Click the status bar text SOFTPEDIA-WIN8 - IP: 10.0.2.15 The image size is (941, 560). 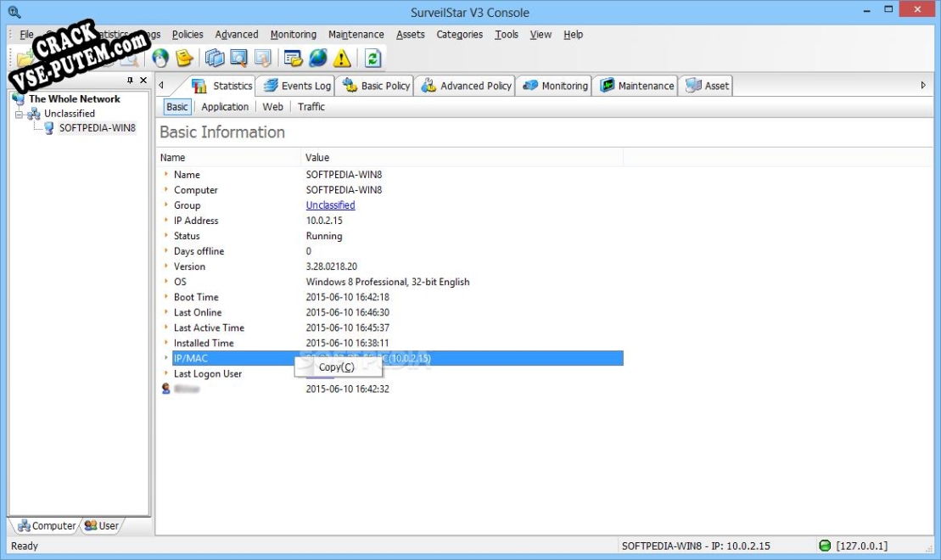(x=696, y=546)
